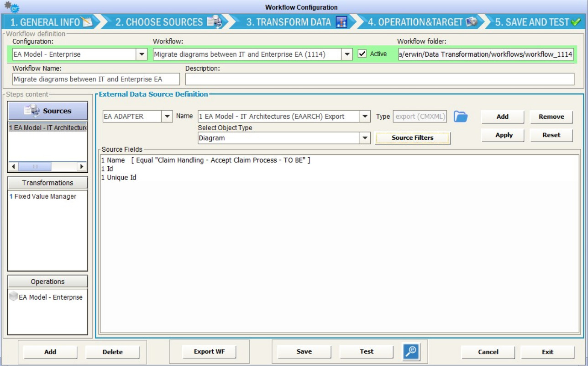Open the Configuration dropdown
This screenshot has height=366, width=588.
click(142, 54)
